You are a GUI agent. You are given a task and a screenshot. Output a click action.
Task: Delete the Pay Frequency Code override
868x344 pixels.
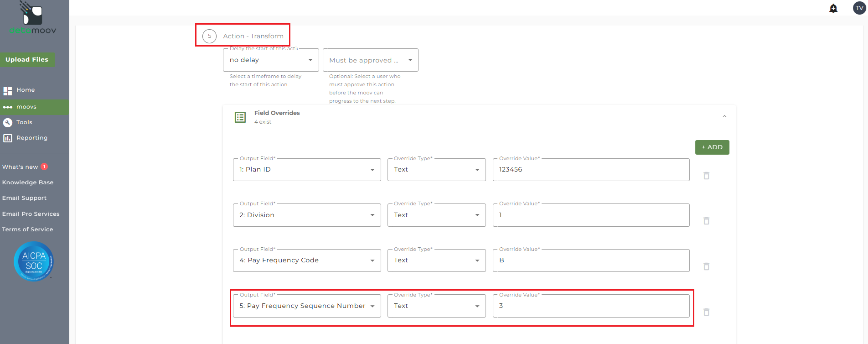(x=706, y=266)
